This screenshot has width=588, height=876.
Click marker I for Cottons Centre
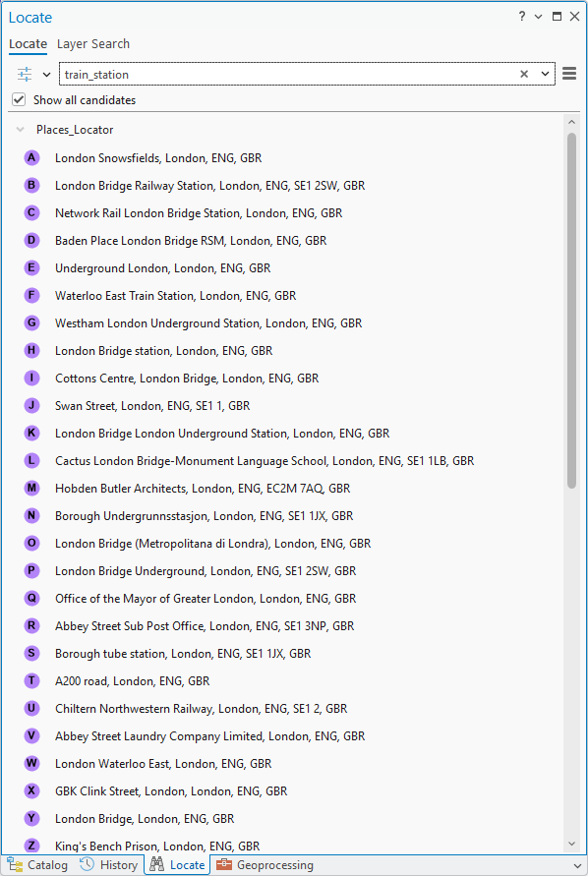tap(31, 379)
